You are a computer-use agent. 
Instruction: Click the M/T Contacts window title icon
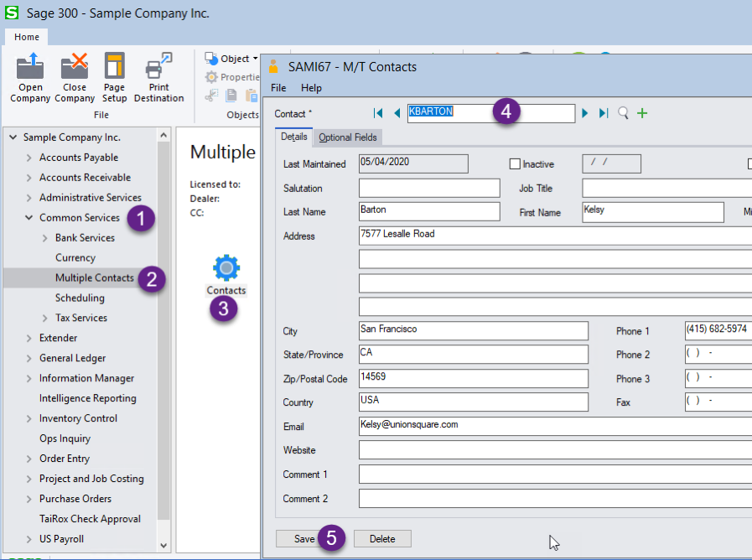pyautogui.click(x=273, y=66)
